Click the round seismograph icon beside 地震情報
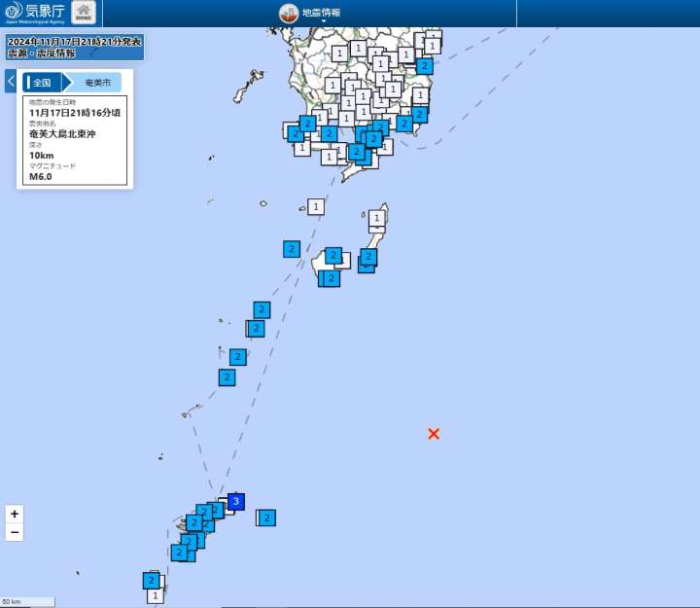The width and height of the screenshot is (700, 608). click(289, 14)
